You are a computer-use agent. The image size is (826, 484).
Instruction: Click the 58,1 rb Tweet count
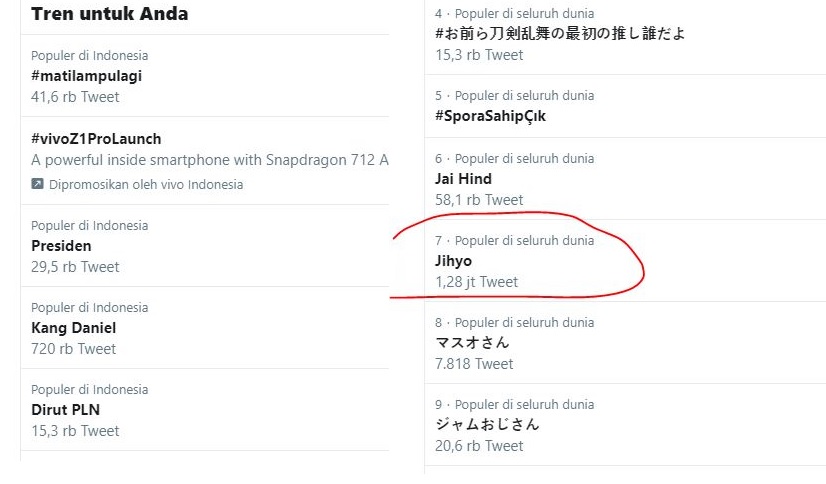tap(479, 200)
